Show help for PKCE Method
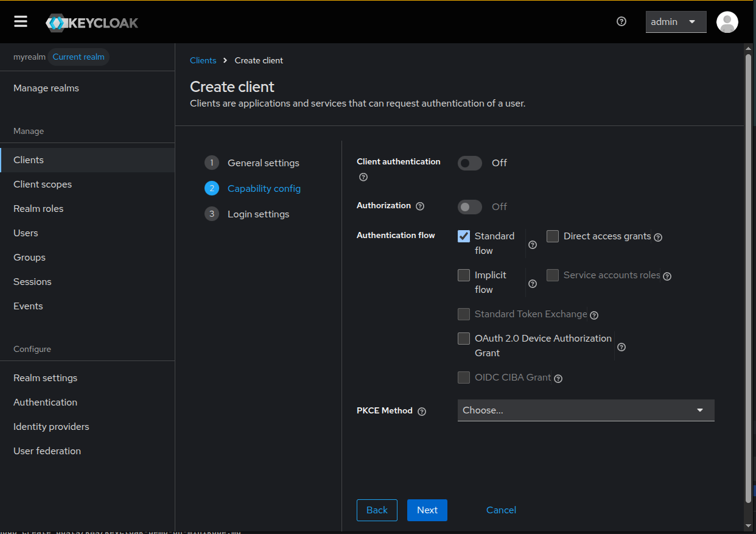 pos(422,412)
